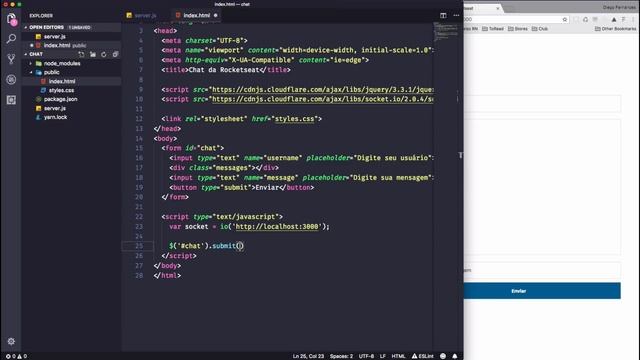This screenshot has height=360, width=640.
Task: Click the messages area in the browser chat
Action: [x=542, y=187]
